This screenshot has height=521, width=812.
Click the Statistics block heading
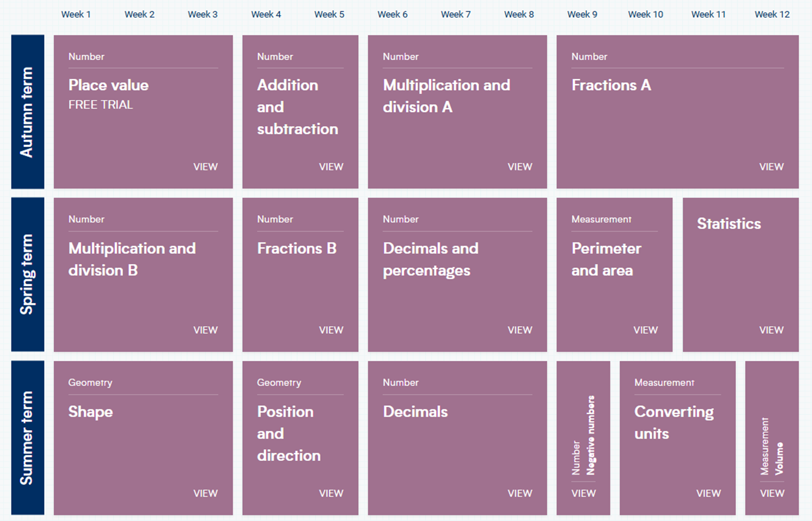(x=729, y=224)
